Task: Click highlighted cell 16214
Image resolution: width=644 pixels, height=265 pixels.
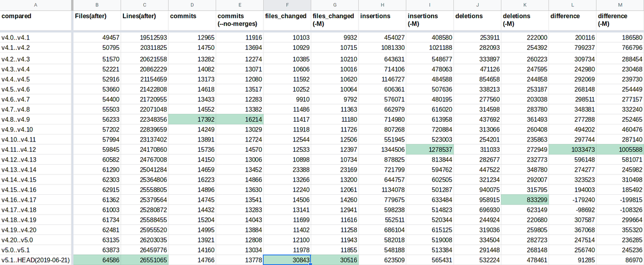Action: [x=239, y=120]
